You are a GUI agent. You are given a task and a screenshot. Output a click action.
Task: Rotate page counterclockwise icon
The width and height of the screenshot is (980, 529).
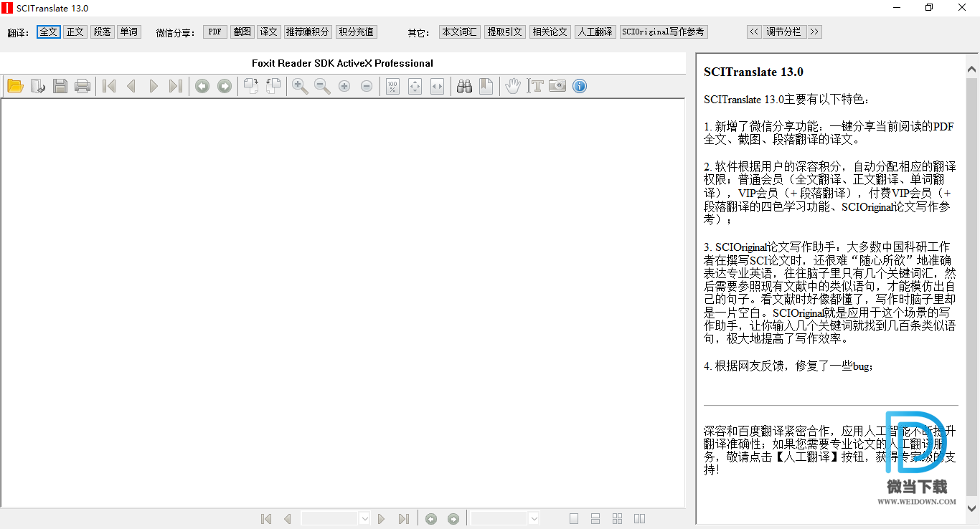273,86
